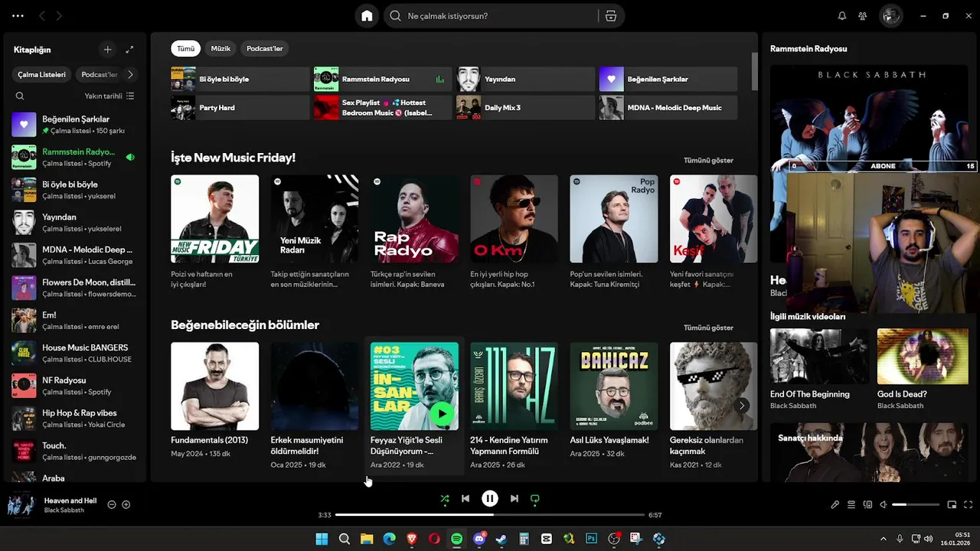Open the profile avatar menu
The width and height of the screenshot is (980, 551).
(890, 16)
